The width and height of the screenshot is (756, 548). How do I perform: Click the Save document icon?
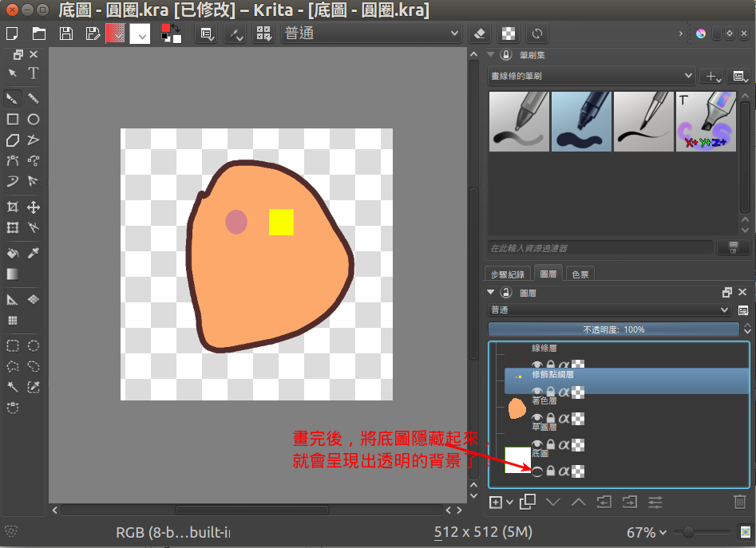coord(66,34)
